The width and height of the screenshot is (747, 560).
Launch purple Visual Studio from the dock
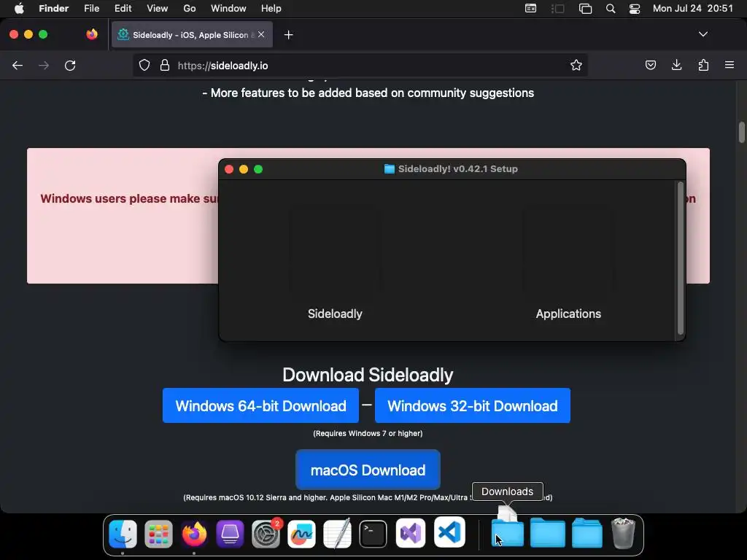(410, 533)
